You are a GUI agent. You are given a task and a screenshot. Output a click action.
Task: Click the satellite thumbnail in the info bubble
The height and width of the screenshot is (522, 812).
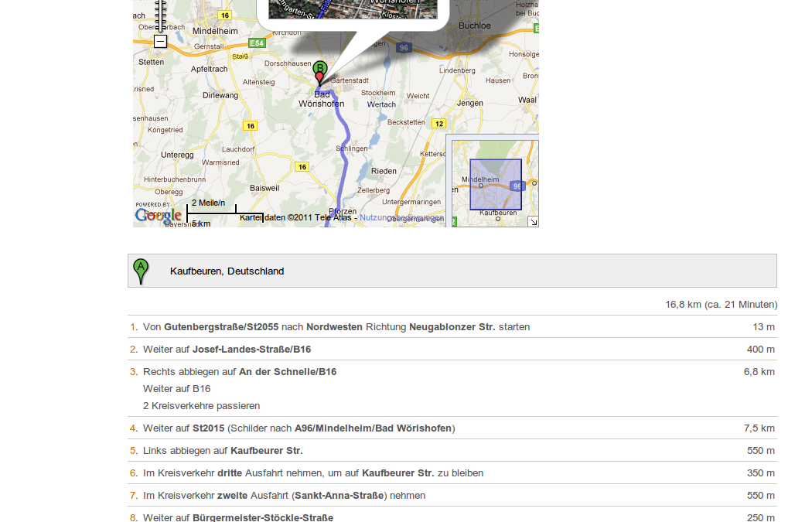[x=353, y=9]
